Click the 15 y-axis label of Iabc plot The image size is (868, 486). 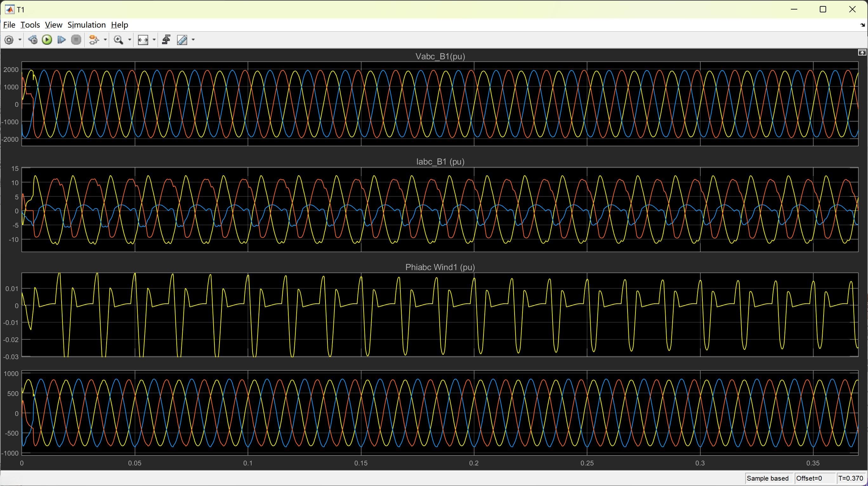pyautogui.click(x=15, y=168)
